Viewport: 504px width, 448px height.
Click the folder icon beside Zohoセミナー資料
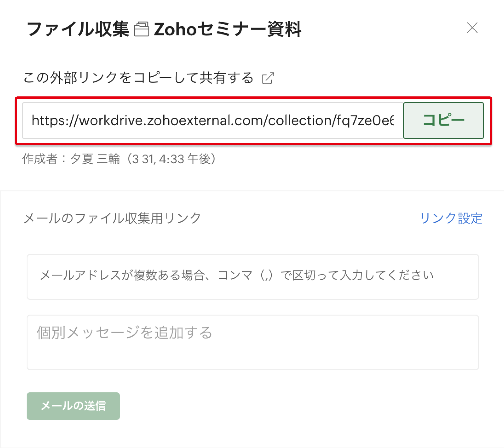(x=142, y=29)
